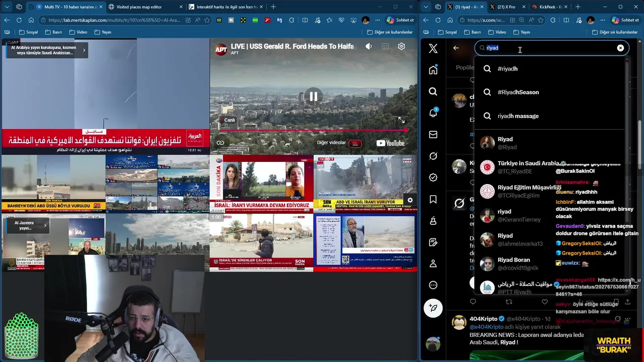Open Bookmarks icon in X sidebar
This screenshot has height=362, width=644.
pyautogui.click(x=433, y=199)
